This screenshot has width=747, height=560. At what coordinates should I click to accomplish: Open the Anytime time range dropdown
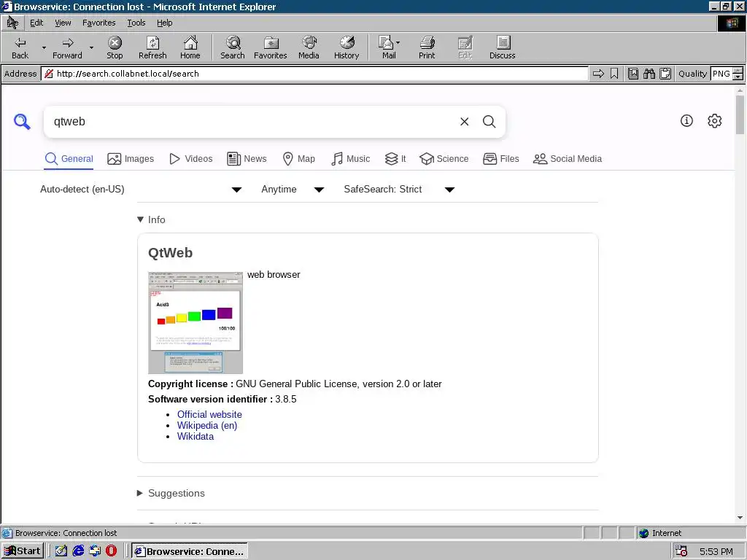[293, 189]
